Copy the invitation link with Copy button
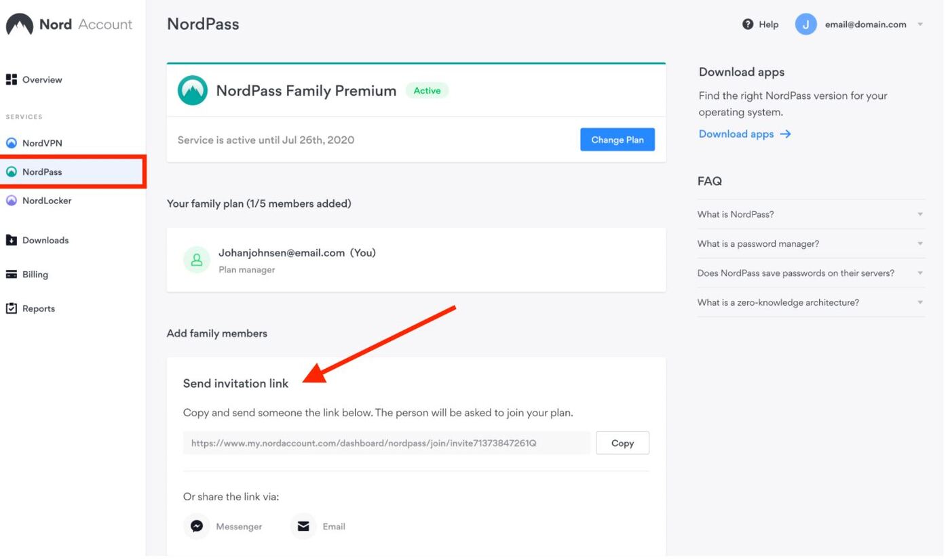950x560 pixels. click(622, 443)
